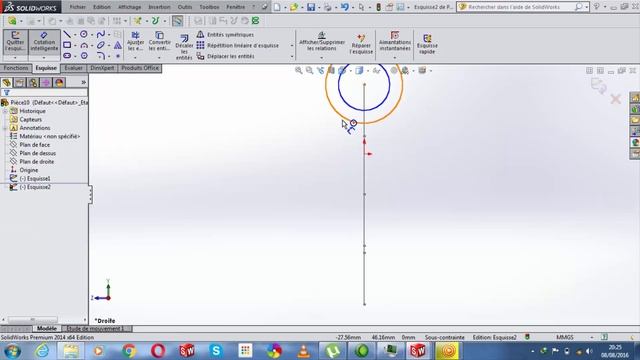Expand dropdown under Convertir les entités

pyautogui.click(x=159, y=58)
